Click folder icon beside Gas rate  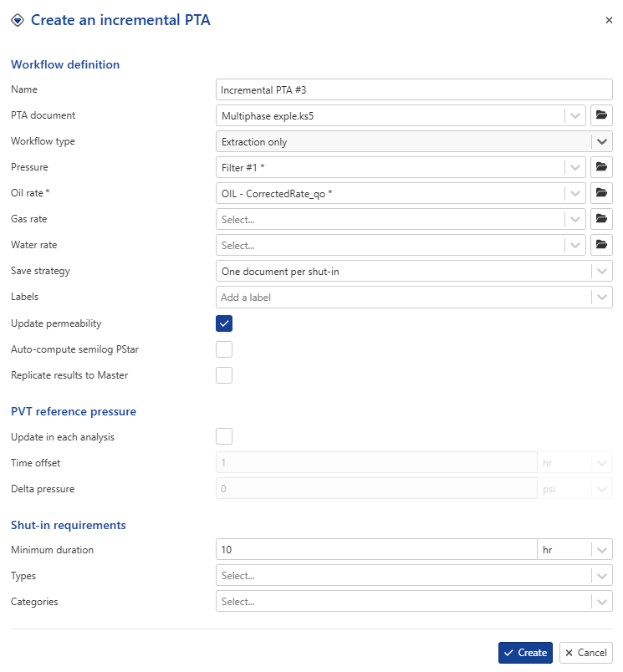pyautogui.click(x=601, y=219)
